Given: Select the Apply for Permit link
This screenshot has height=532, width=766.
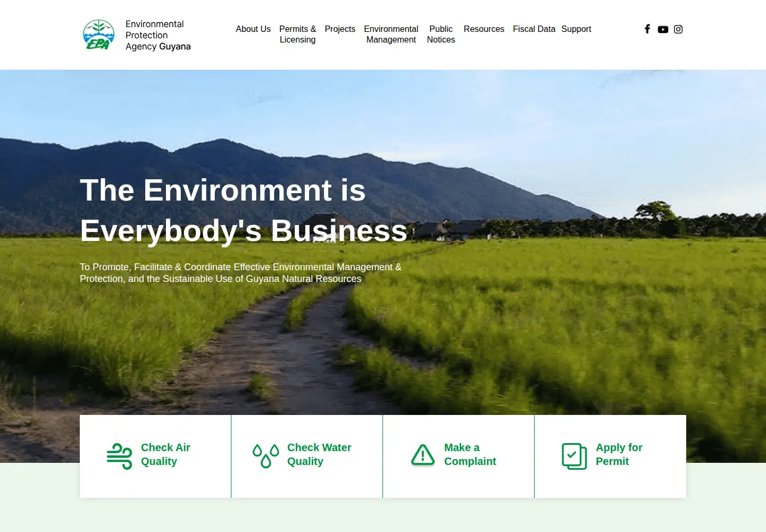Looking at the screenshot, I should click(x=619, y=454).
